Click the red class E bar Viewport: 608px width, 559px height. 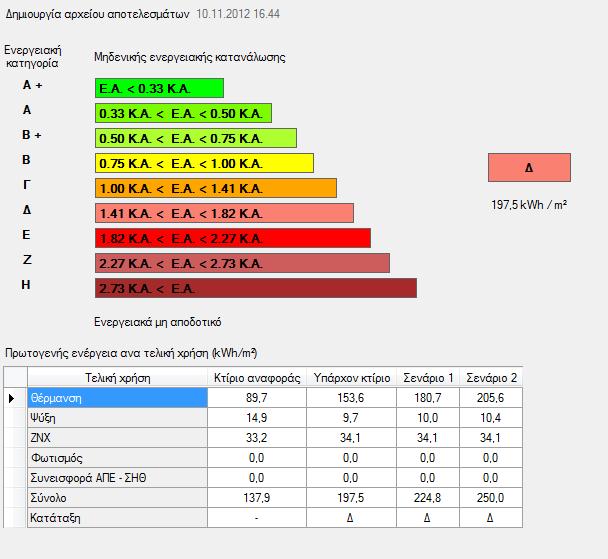pyautogui.click(x=233, y=238)
